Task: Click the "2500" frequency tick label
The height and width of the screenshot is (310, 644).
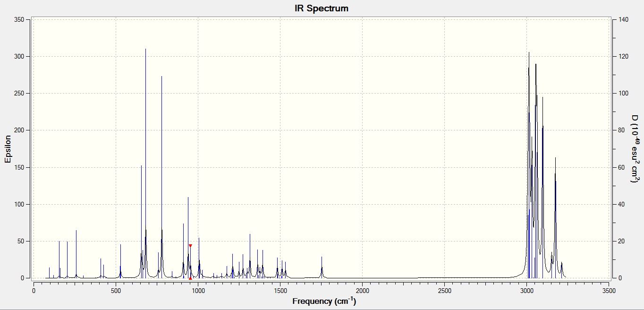Action: tap(445, 290)
